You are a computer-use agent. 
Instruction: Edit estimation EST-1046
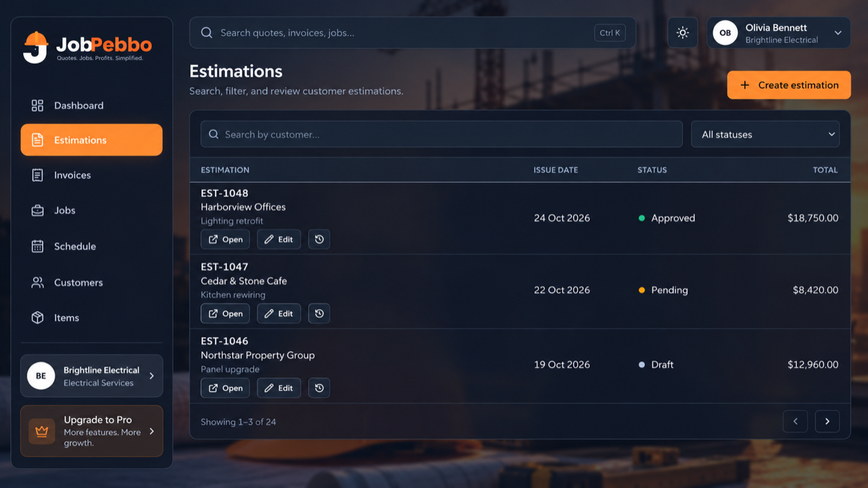(x=278, y=388)
